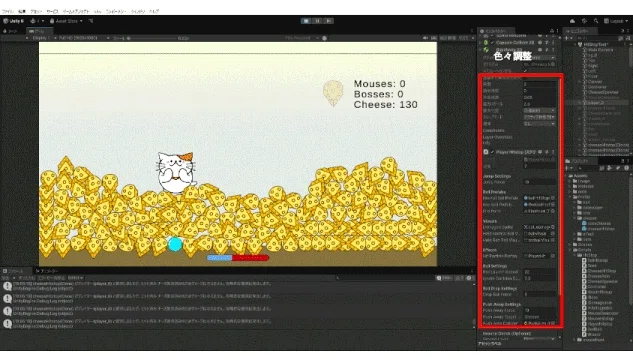Open the Layout dropdown at top right
The image size is (633, 360).
tap(616, 21)
